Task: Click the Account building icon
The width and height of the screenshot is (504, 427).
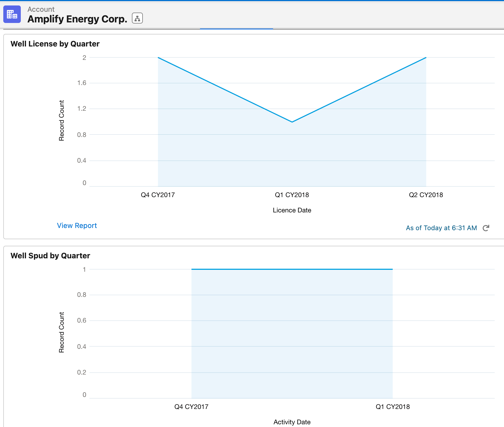Action: tap(12, 14)
